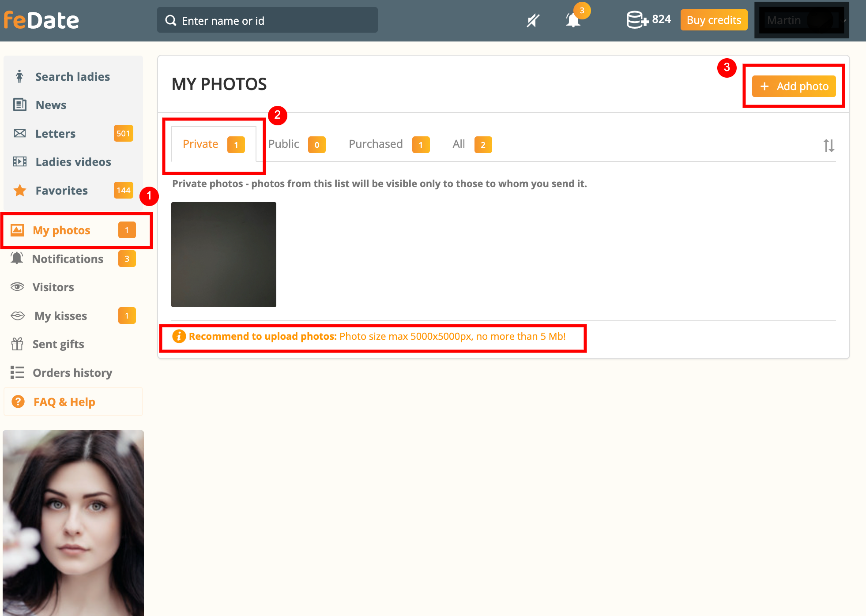Click the FAQ & Help question mark icon
Image resolution: width=866 pixels, height=616 pixels.
(18, 402)
